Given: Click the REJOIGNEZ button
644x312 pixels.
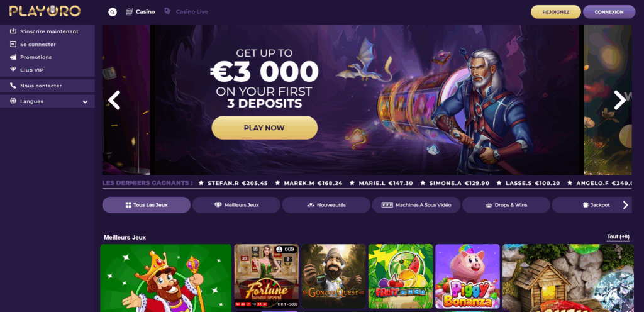Looking at the screenshot, I should tap(556, 12).
